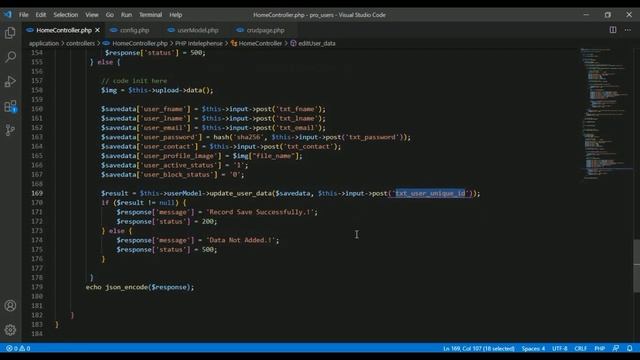
Task: Click the controllers breadcrumb segment
Action: (80, 43)
